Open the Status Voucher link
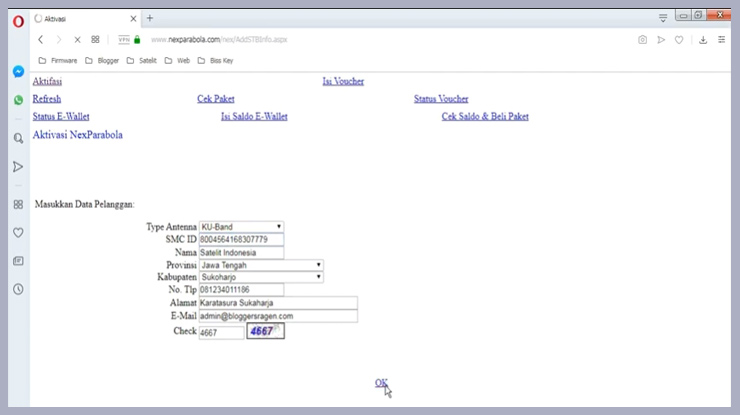The width and height of the screenshot is (740, 415). (x=441, y=99)
